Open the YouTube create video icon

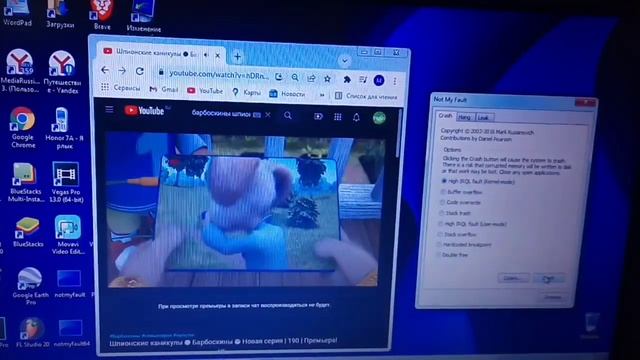318,116
